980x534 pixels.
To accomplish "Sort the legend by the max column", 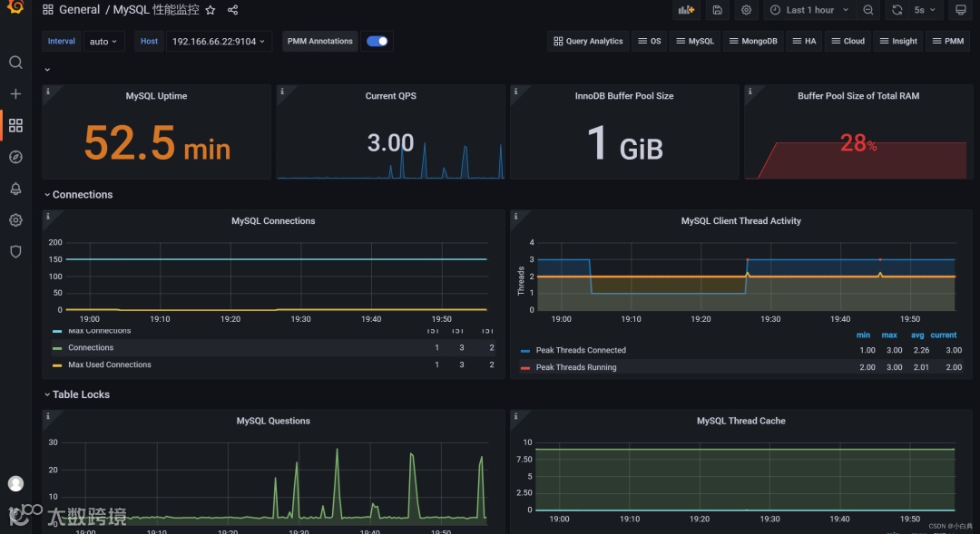I will point(889,335).
